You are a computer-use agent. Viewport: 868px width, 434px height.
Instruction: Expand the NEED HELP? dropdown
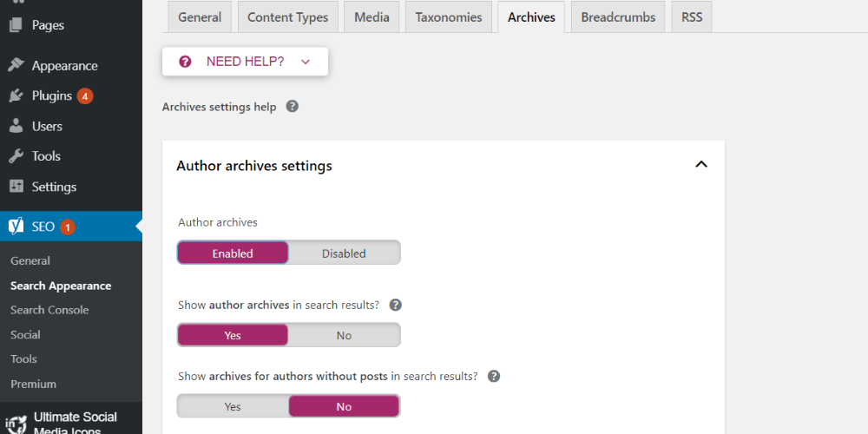[245, 62]
